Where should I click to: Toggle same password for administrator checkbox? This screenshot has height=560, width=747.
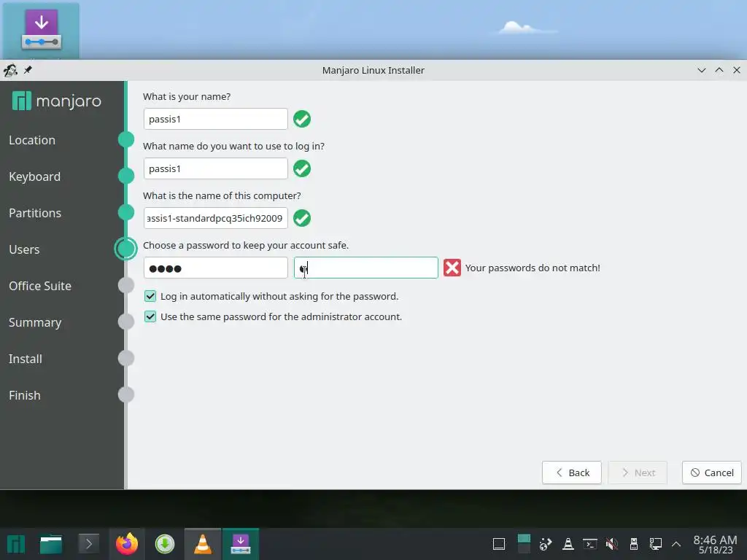(x=150, y=316)
